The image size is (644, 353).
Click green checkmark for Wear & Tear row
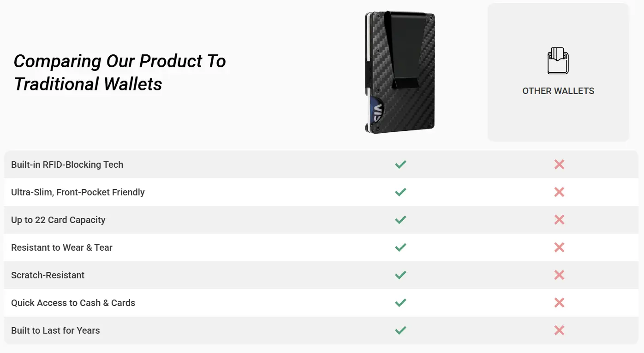pos(400,247)
